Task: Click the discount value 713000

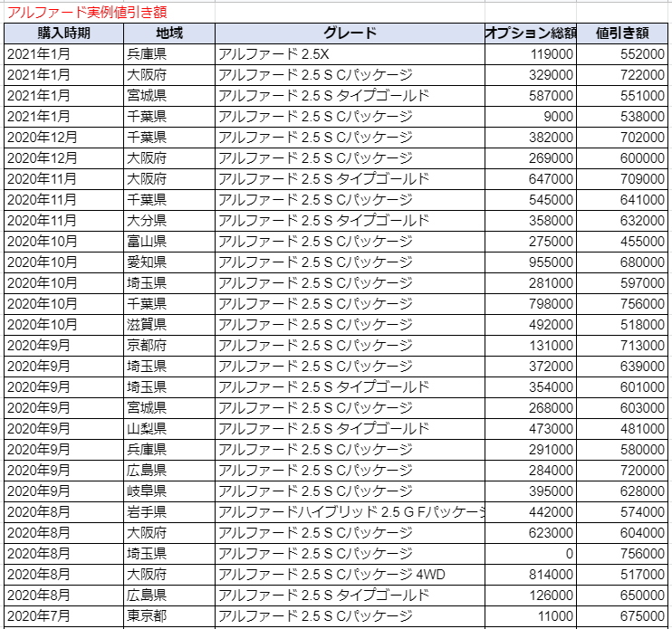Action: pyautogui.click(x=622, y=346)
